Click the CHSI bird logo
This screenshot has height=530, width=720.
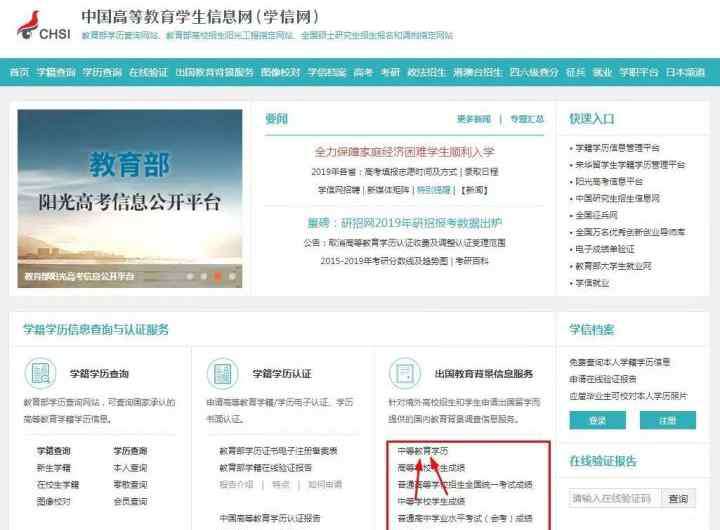(44, 26)
